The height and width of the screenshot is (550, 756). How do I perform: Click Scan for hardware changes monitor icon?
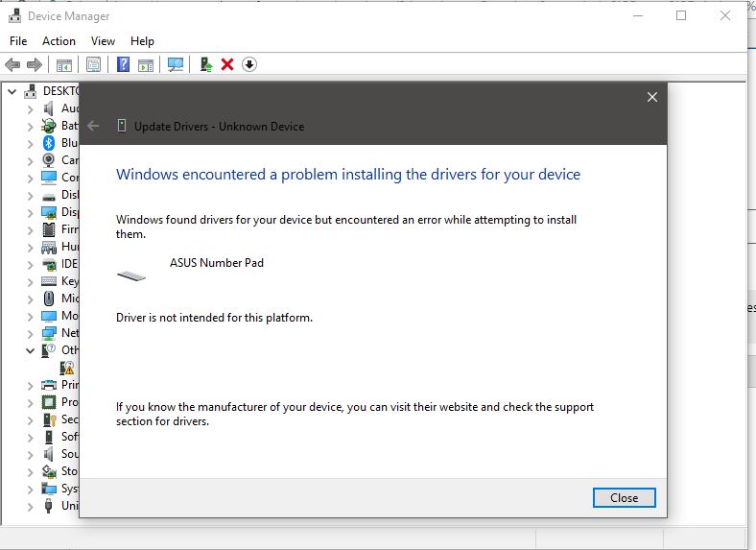(176, 64)
